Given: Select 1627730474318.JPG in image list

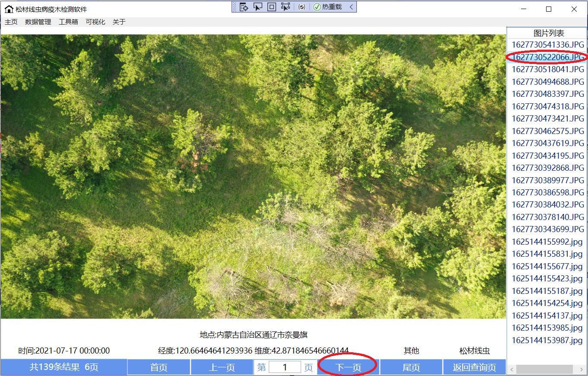Looking at the screenshot, I should 547,106.
